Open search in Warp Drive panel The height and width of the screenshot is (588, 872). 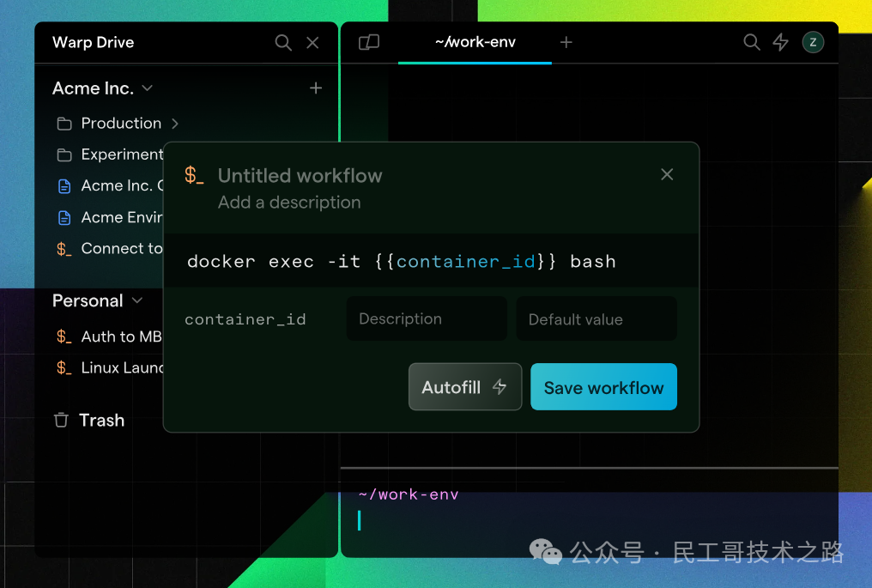(283, 43)
